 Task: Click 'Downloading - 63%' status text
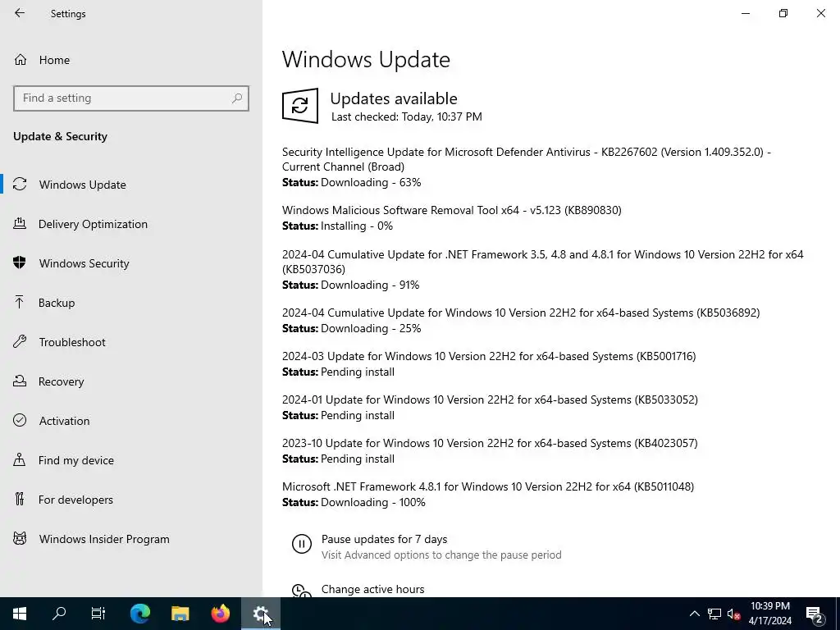click(371, 183)
